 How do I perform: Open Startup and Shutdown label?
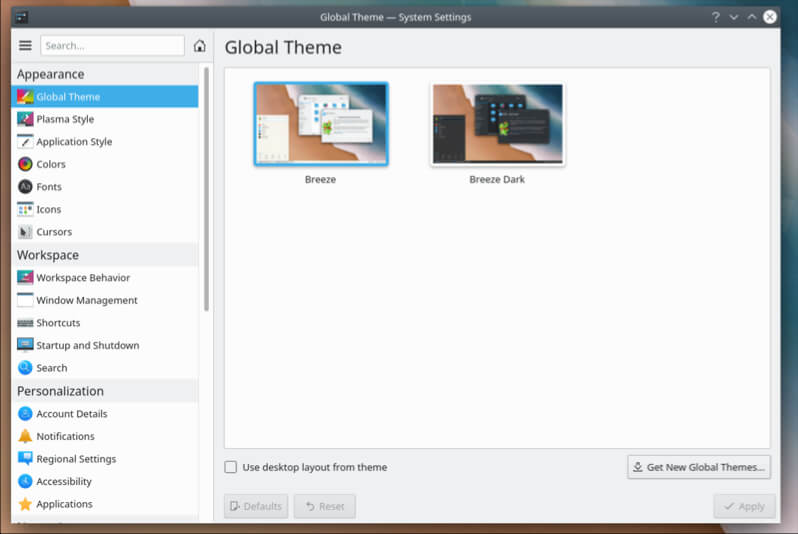click(88, 345)
